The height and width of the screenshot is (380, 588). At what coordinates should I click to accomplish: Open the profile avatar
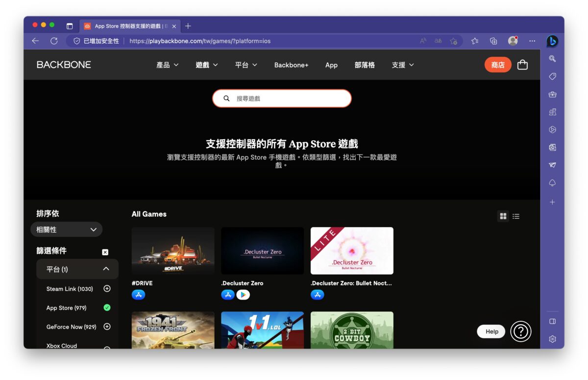point(513,41)
